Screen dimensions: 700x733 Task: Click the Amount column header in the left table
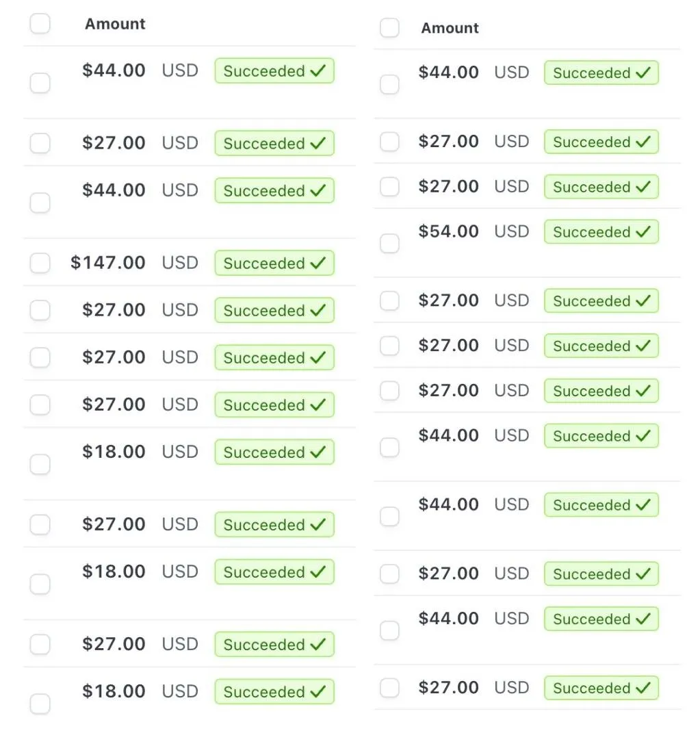click(115, 24)
